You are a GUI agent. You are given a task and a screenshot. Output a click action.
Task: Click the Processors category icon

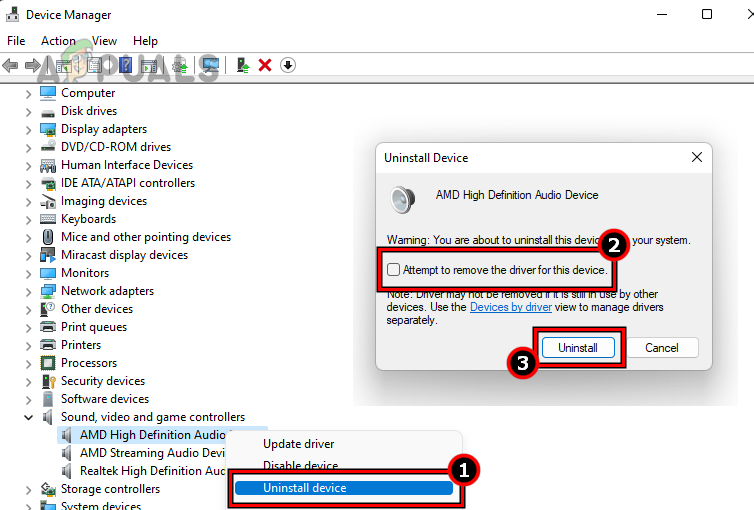pyautogui.click(x=48, y=363)
